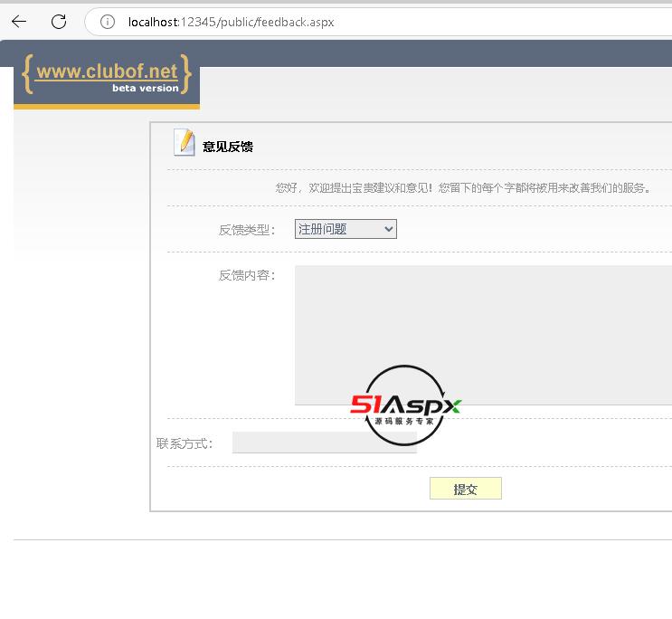Image resolution: width=672 pixels, height=619 pixels.
Task: Click the browser back arrow
Action: point(19,22)
